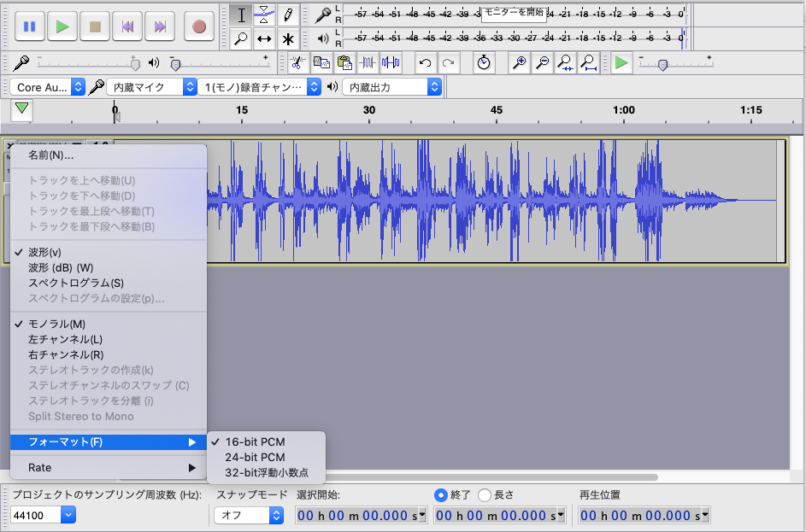Choose 名前(N)... in track menu

pos(109,155)
